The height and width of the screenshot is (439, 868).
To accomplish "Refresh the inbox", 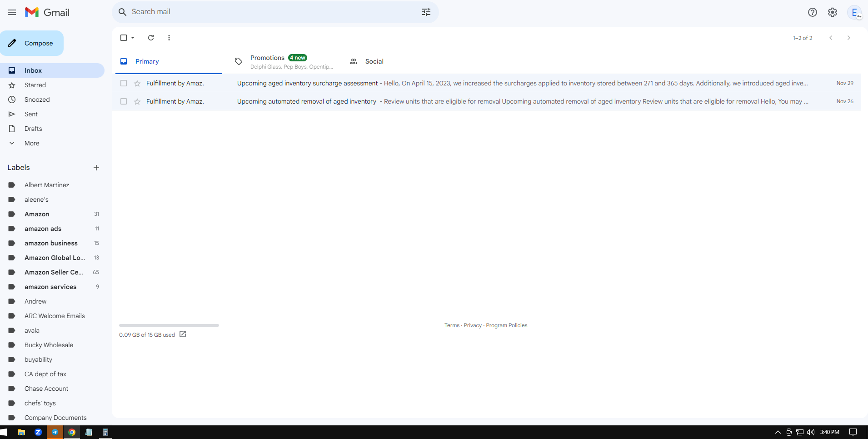I will pos(151,38).
